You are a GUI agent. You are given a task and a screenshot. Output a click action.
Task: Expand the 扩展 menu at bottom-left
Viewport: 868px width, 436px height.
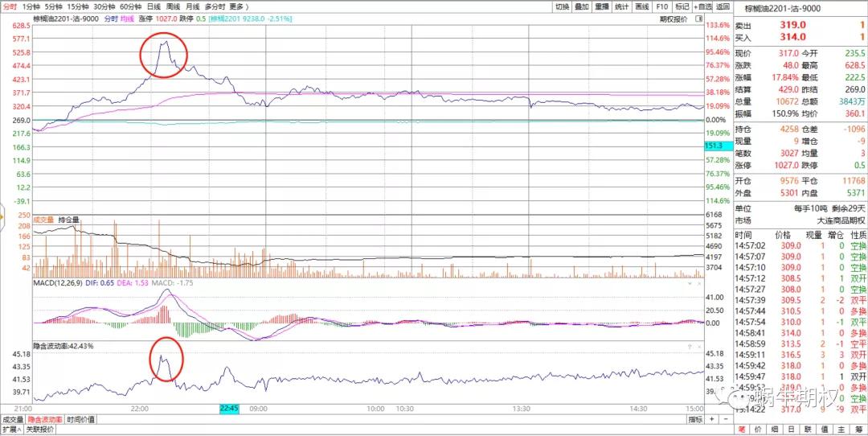10,430
